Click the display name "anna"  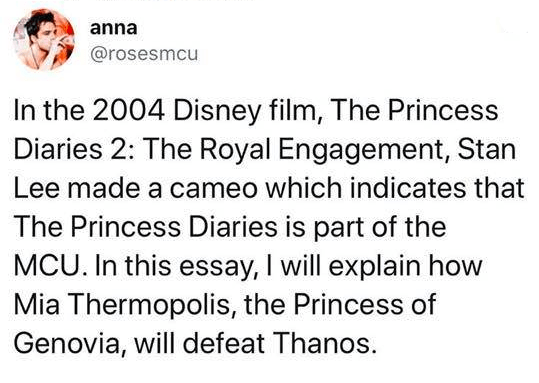point(113,28)
